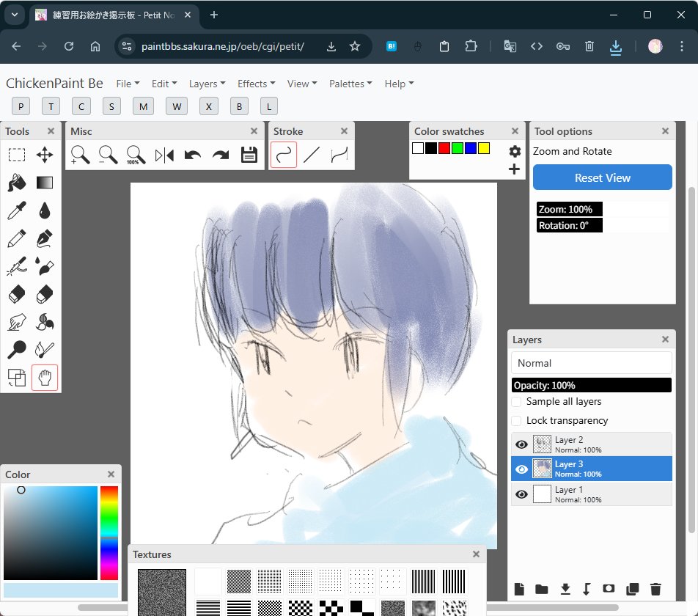Click the M shortcut button
698x616 pixels.
point(144,106)
